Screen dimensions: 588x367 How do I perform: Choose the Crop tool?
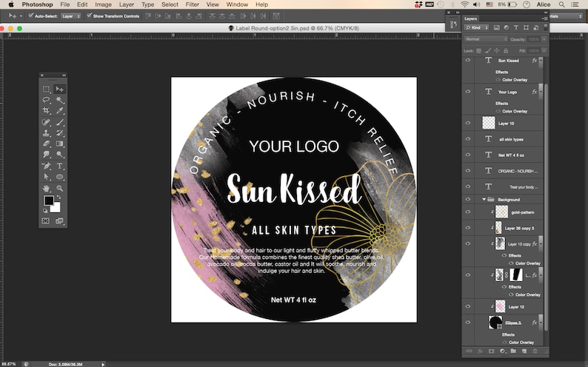46,111
